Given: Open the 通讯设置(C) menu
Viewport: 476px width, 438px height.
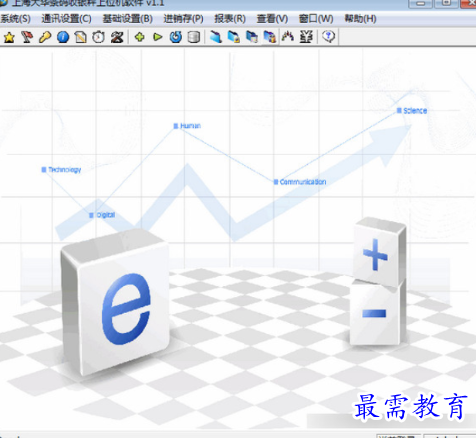Looking at the screenshot, I should point(66,19).
